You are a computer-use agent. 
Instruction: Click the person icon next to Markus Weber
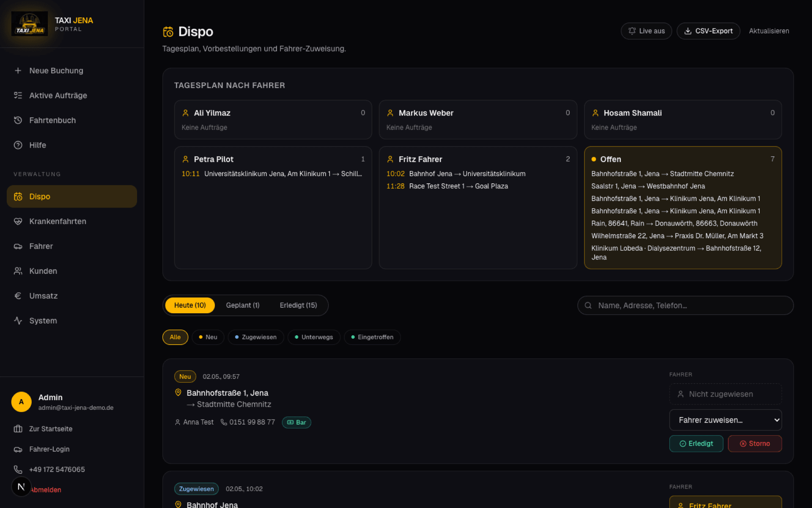pyautogui.click(x=390, y=113)
